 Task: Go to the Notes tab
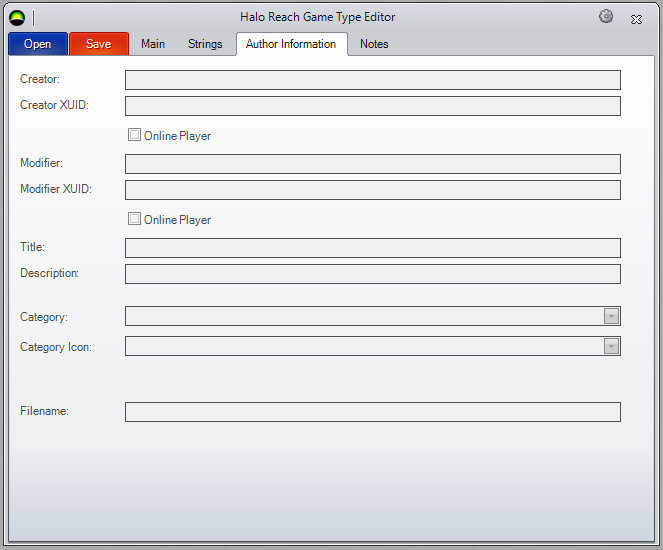[374, 44]
